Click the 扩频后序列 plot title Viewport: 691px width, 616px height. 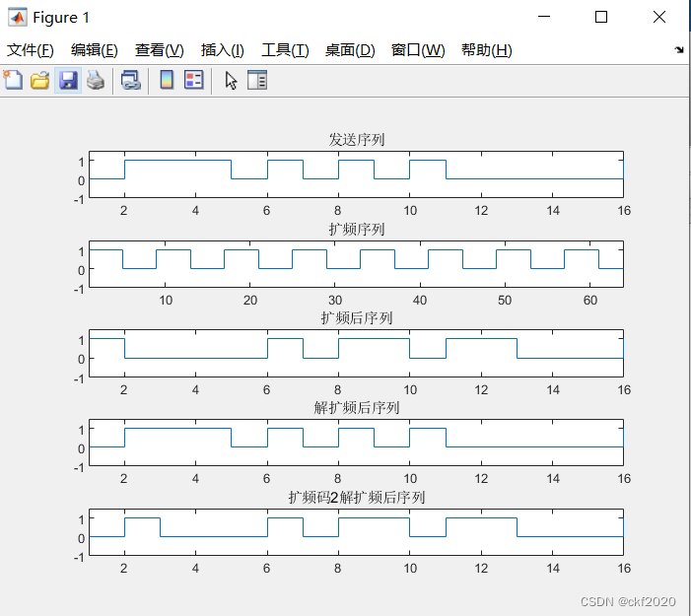pyautogui.click(x=357, y=318)
